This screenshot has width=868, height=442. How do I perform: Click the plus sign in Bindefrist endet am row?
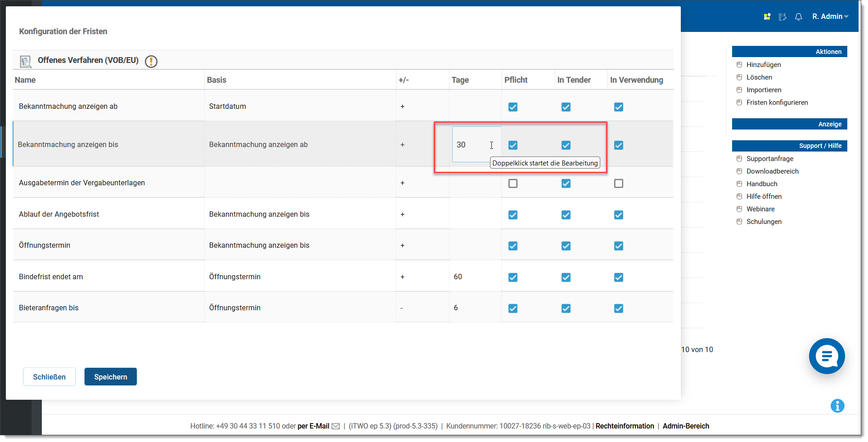[x=402, y=277]
